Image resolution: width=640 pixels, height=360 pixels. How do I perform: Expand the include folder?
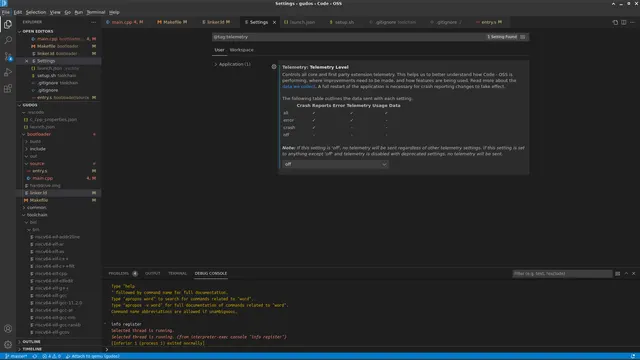tap(37, 149)
